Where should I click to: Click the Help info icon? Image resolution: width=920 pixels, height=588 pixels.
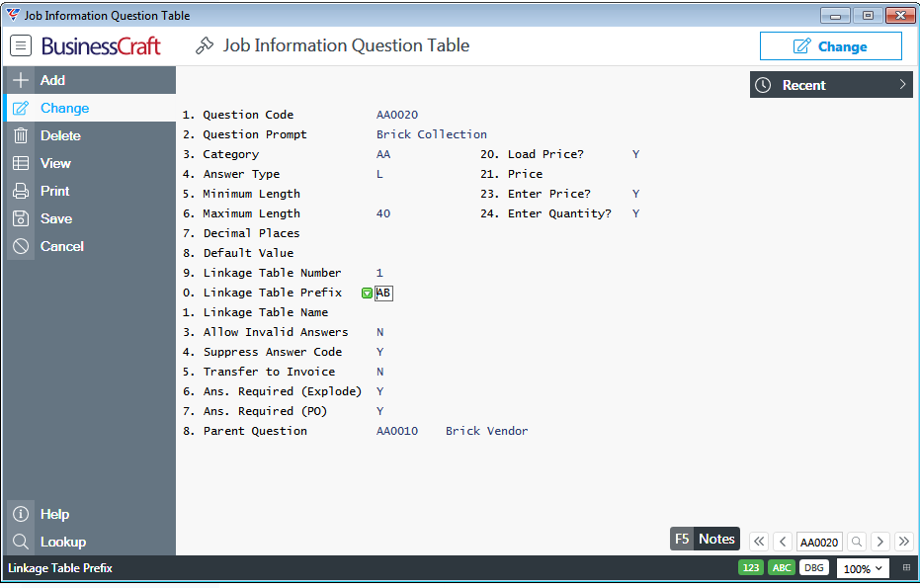(21, 514)
